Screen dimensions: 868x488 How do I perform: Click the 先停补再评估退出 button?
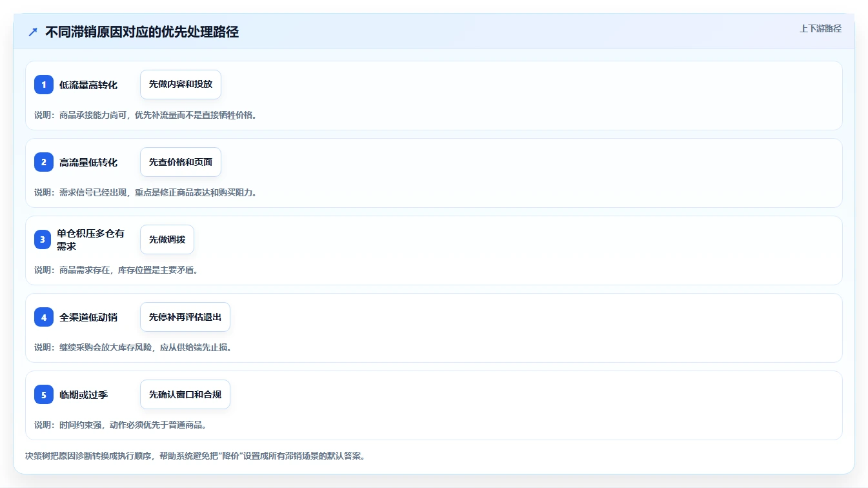point(185,317)
